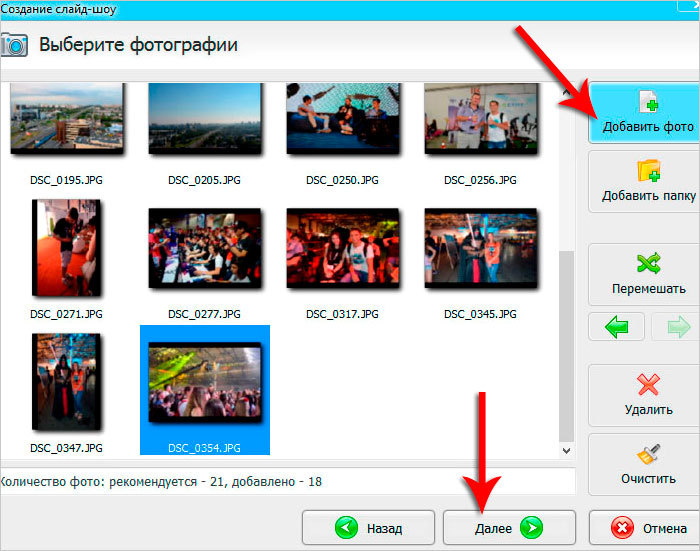The height and width of the screenshot is (551, 700).
Task: Click the camera icon beside Выберите фотографии
Action: 14,45
